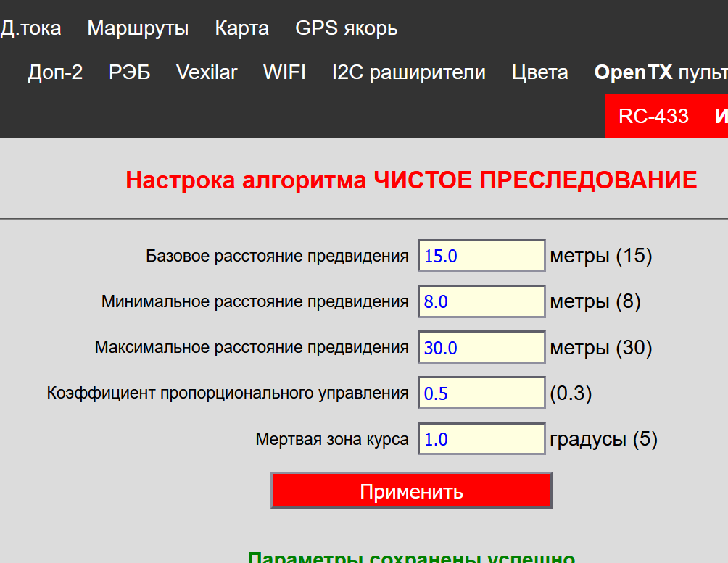Focus the Минимальное расстояние предвидения field
Viewport: 728px width, 563px height.
[481, 301]
